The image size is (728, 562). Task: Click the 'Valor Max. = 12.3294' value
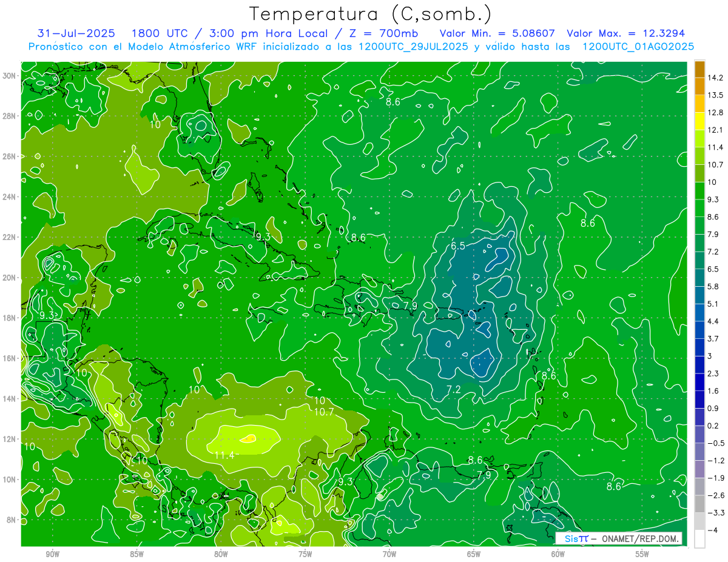[x=625, y=33]
